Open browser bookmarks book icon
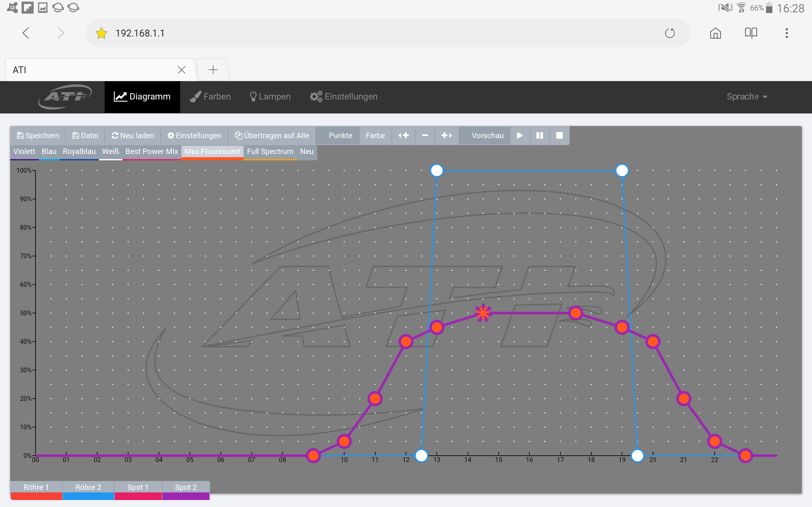Image resolution: width=812 pixels, height=507 pixels. click(751, 33)
